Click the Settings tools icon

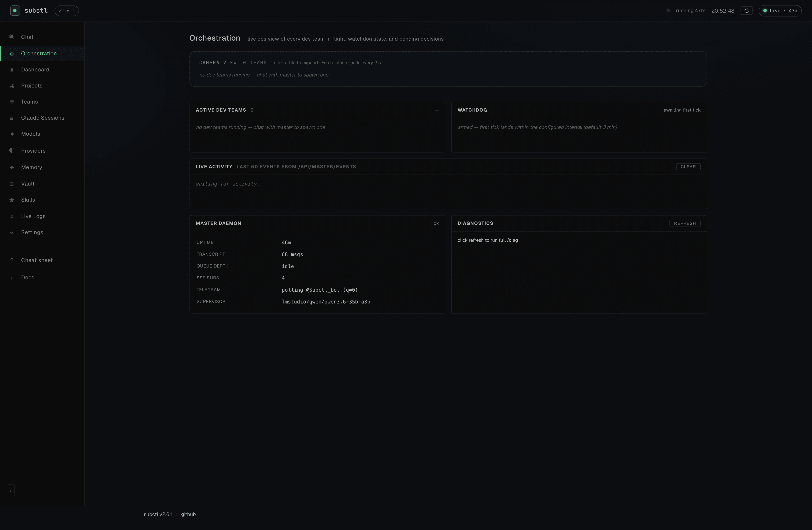coord(12,233)
